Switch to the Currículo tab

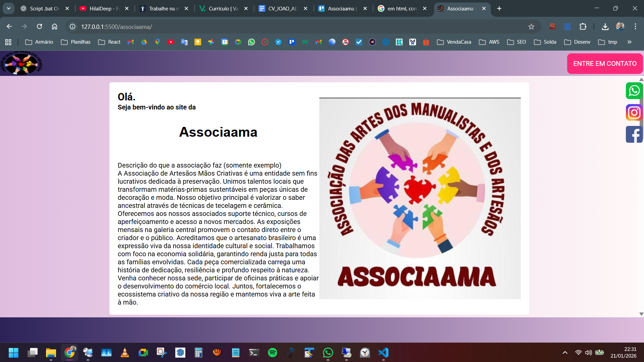tap(222, 8)
